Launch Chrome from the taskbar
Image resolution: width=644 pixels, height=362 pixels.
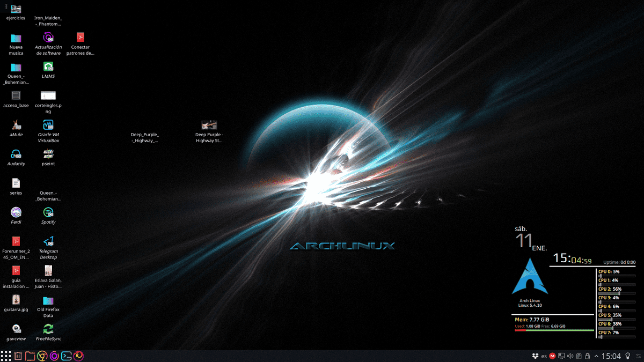(x=42, y=356)
